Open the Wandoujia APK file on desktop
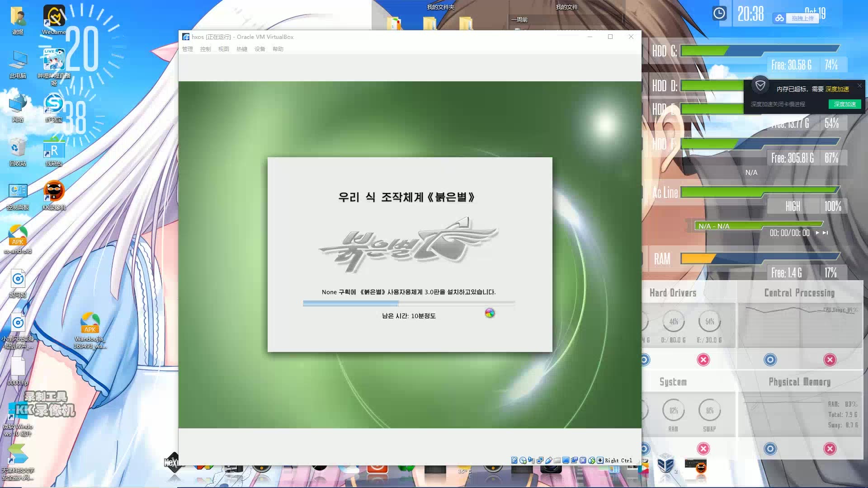868x488 pixels. tap(90, 330)
